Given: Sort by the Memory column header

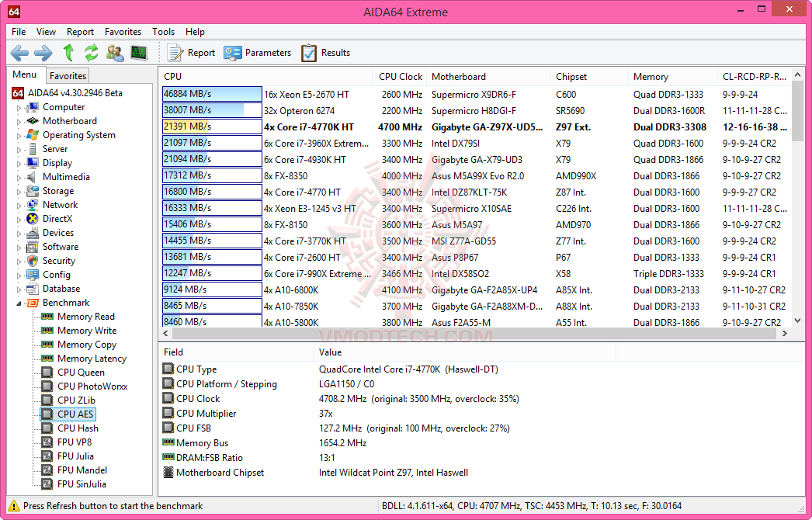Looking at the screenshot, I should [673, 77].
